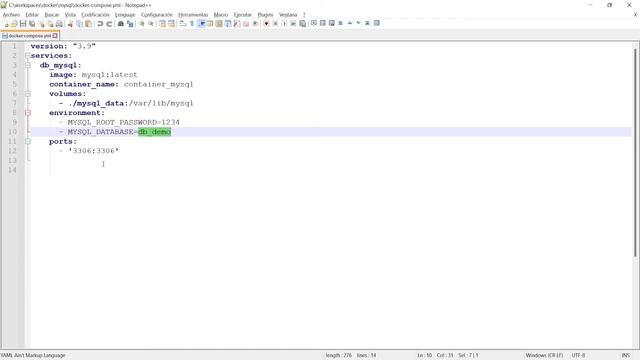Click the Save recorded macro icon
The image size is (640, 360).
point(302,24)
